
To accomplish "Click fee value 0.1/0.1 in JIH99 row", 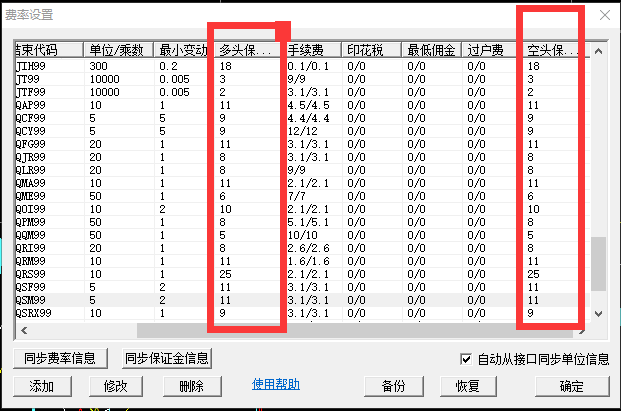I will point(308,66).
